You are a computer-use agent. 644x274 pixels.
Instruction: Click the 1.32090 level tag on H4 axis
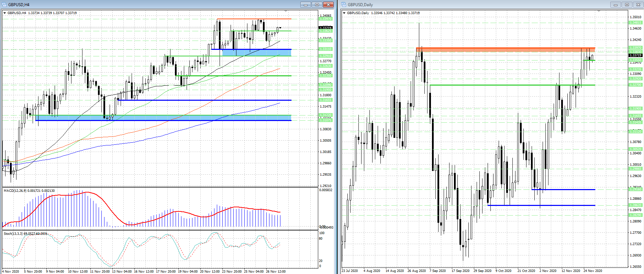(325, 85)
